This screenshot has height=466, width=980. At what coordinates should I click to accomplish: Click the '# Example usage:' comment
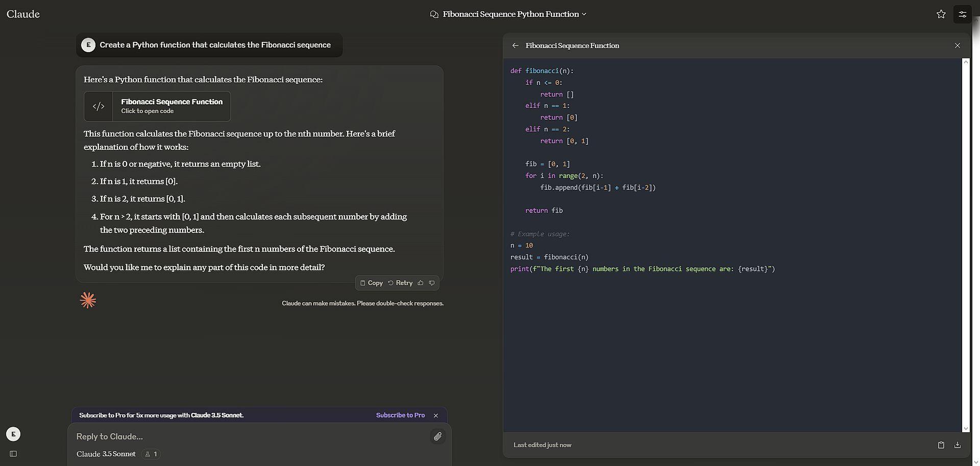[x=540, y=234]
